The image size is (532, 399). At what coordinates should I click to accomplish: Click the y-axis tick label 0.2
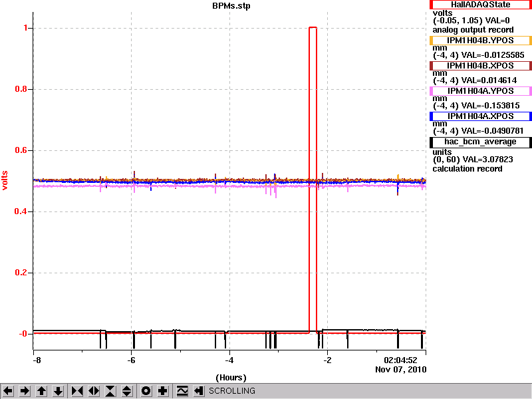(21, 273)
